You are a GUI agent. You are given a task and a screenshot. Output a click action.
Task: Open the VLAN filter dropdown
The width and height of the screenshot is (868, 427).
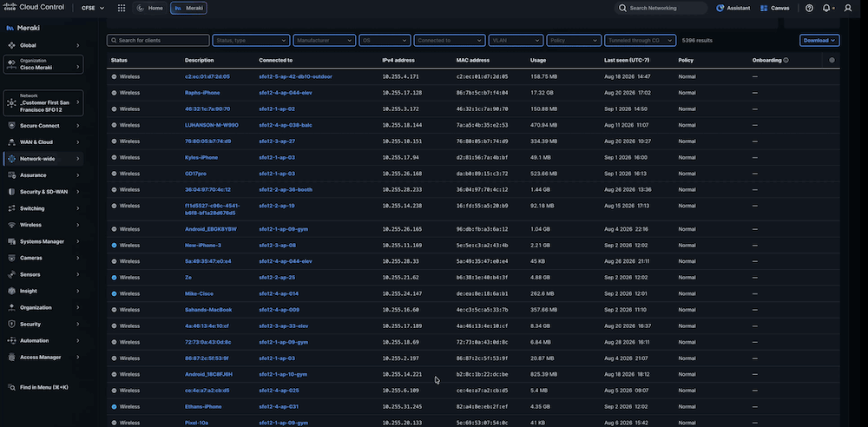click(516, 41)
